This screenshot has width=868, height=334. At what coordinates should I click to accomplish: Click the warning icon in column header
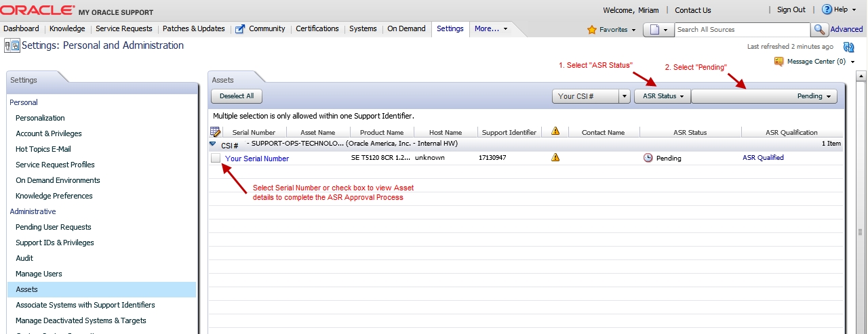tap(555, 131)
